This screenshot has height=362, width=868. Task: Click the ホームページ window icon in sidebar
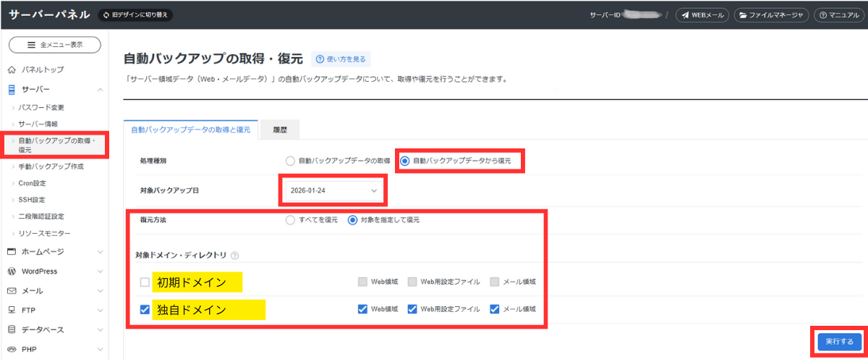(x=12, y=252)
